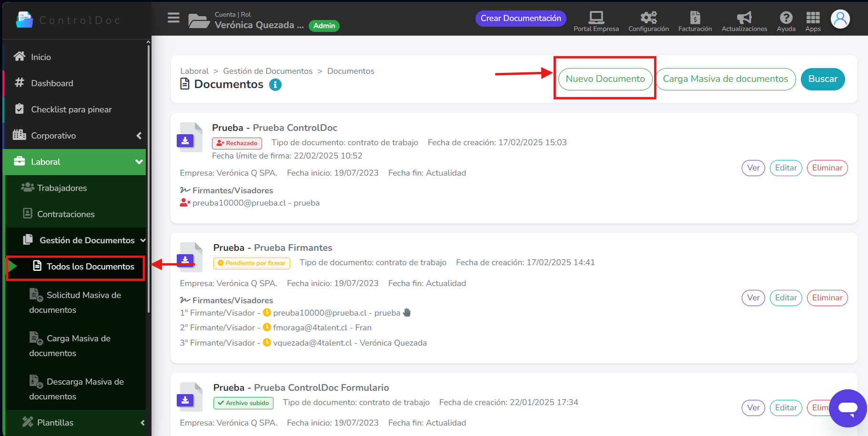This screenshot has height=436, width=868.
Task: Click the ControlDoc logo icon
Action: coord(24,20)
